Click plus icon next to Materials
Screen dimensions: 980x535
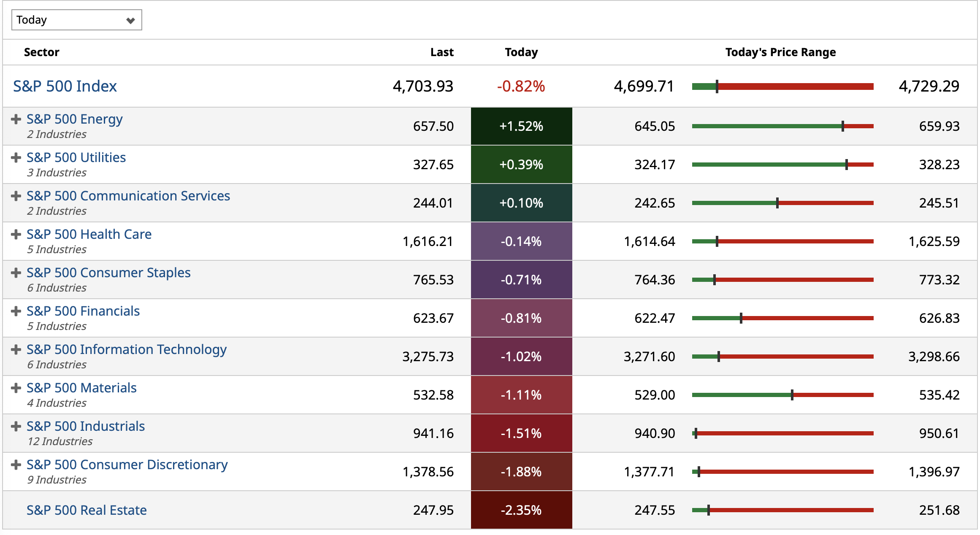coord(16,388)
